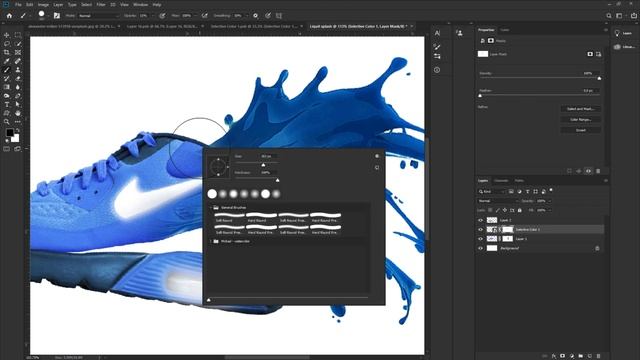The image size is (640, 360).
Task: Expand the second brush folder below General Brushes
Action: [211, 241]
